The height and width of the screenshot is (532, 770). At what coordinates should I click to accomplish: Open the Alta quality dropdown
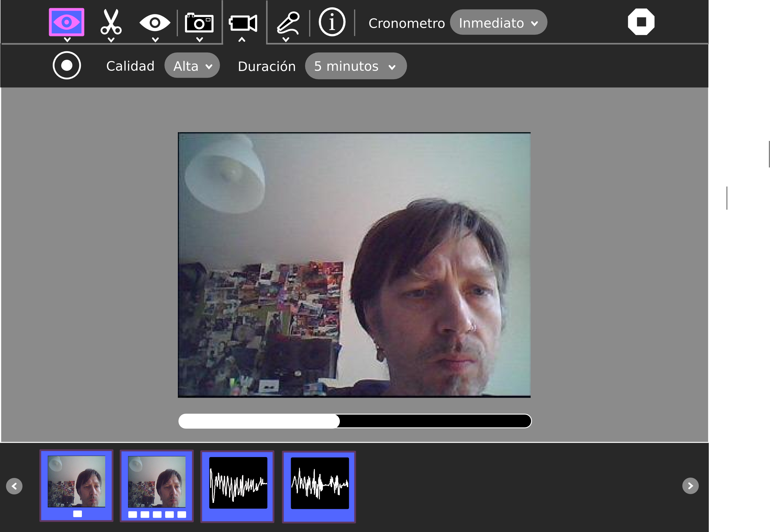pyautogui.click(x=192, y=66)
